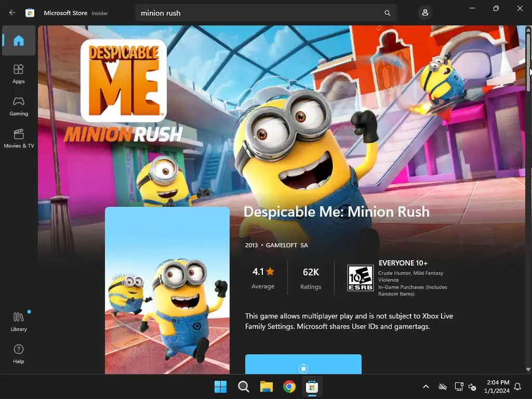Click the 62K Ratings count
Screen dimensions: 532x399
311,277
